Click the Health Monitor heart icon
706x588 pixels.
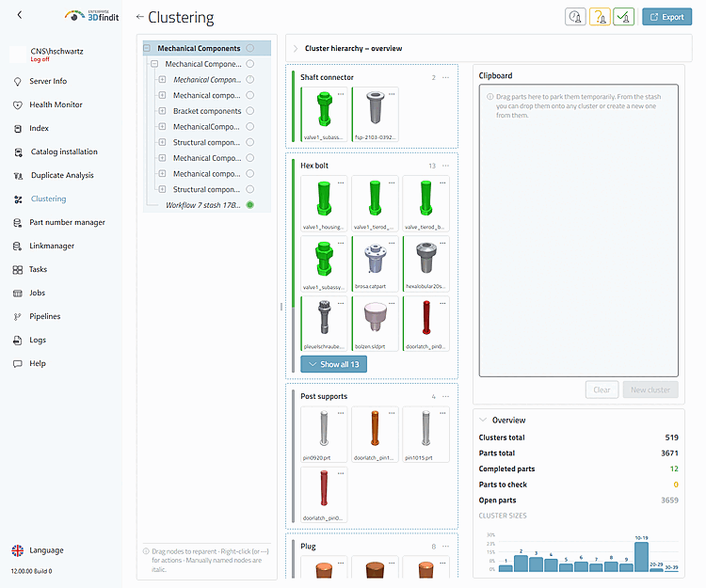[x=18, y=104]
